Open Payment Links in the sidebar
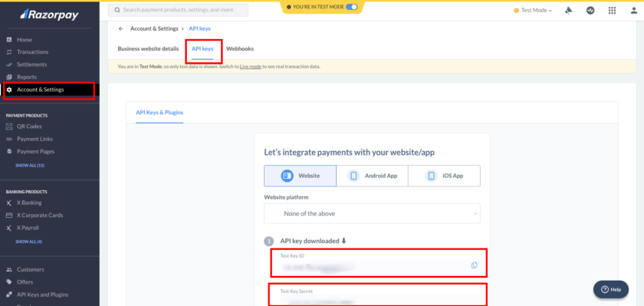 tap(35, 140)
